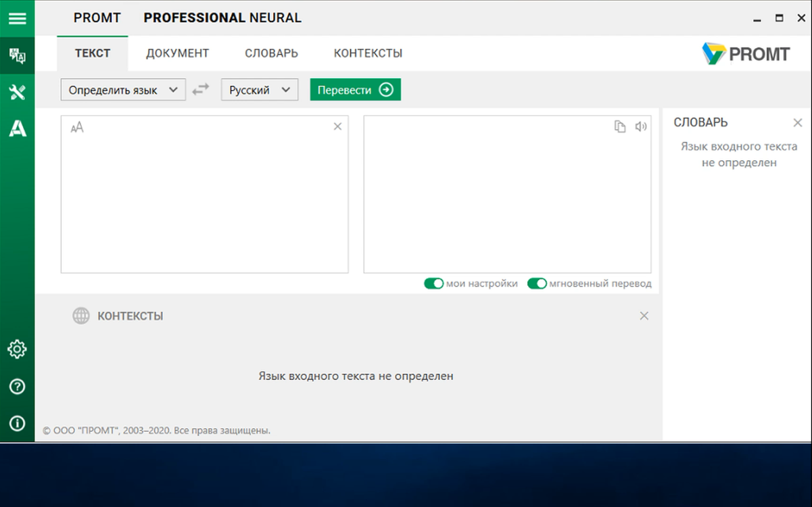This screenshot has width=812, height=507.
Task: Click the letter A sidebar icon
Action: tap(18, 128)
